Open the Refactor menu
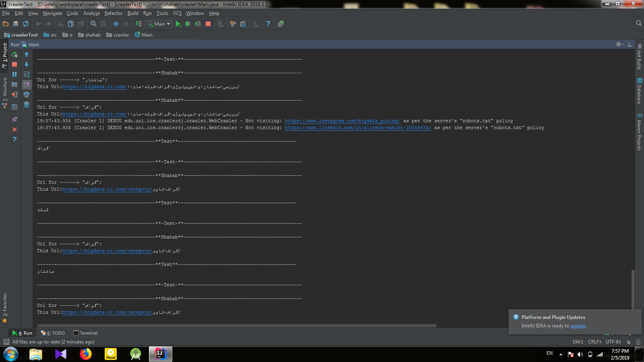The height and width of the screenshot is (362, 644). tap(114, 13)
